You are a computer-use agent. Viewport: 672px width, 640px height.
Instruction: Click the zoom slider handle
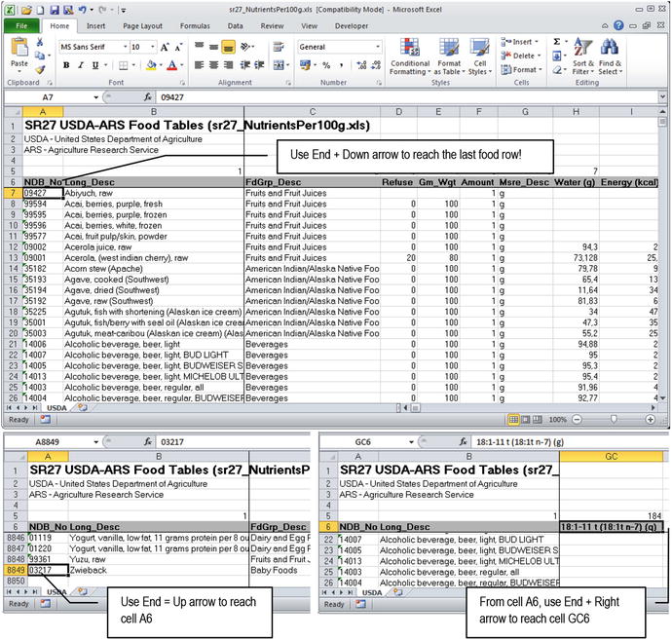coord(614,419)
